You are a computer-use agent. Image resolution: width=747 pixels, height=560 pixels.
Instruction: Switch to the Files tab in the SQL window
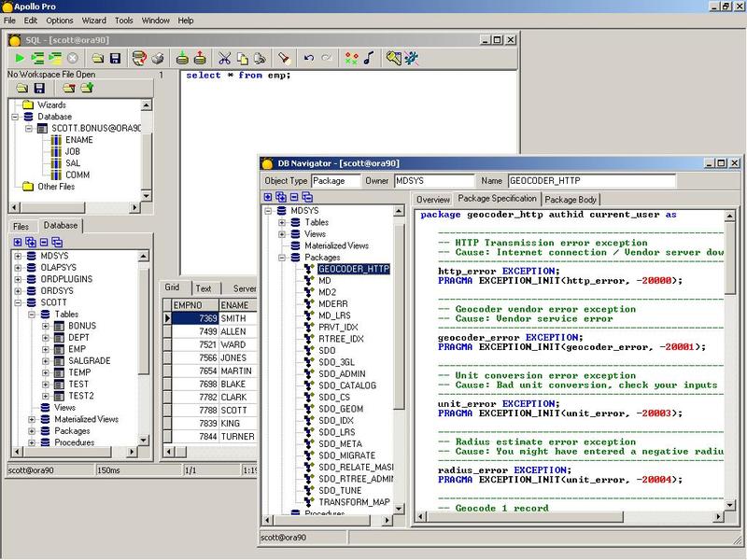click(21, 227)
